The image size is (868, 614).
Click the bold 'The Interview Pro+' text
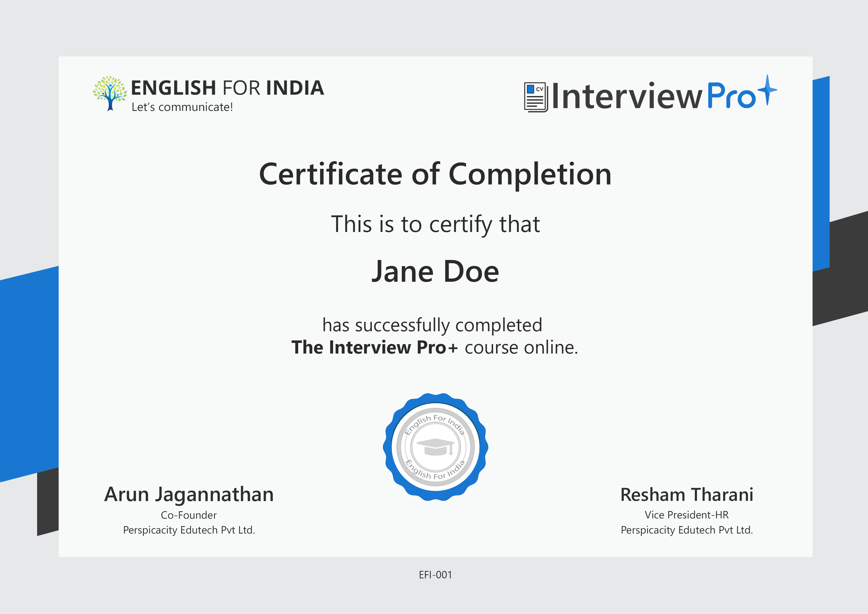(x=375, y=347)
